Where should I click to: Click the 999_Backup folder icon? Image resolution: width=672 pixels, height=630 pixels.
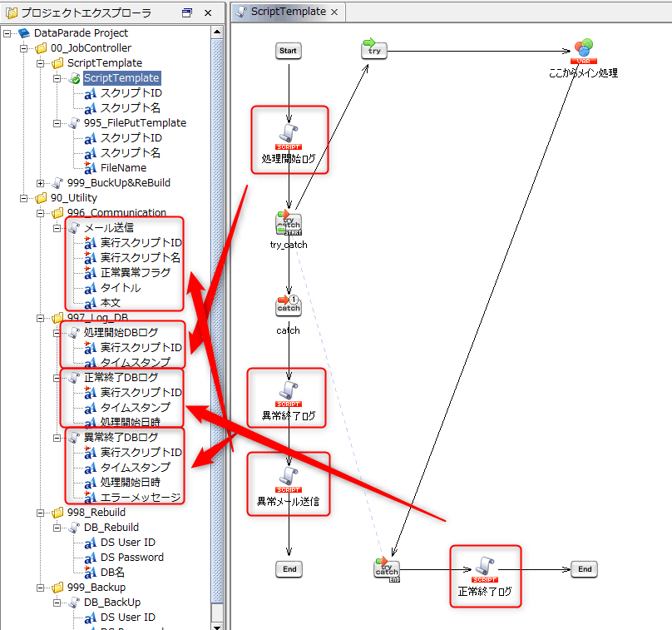[57, 588]
